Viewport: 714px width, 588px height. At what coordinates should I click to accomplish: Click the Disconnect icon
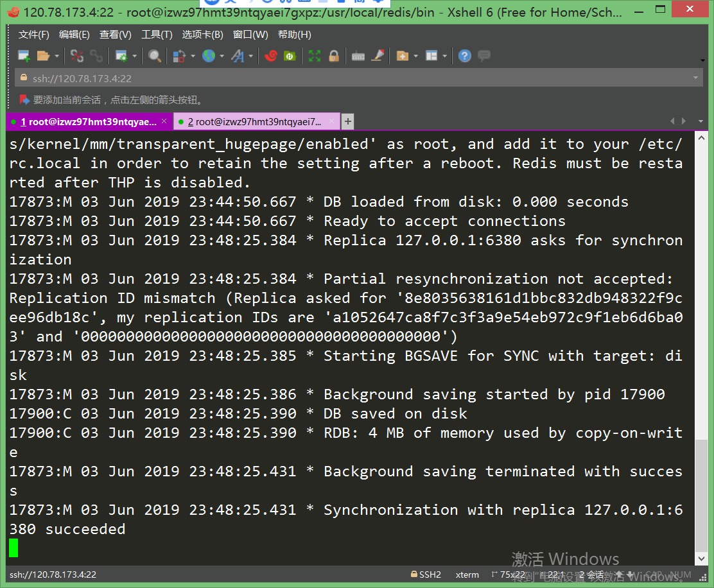[x=77, y=56]
